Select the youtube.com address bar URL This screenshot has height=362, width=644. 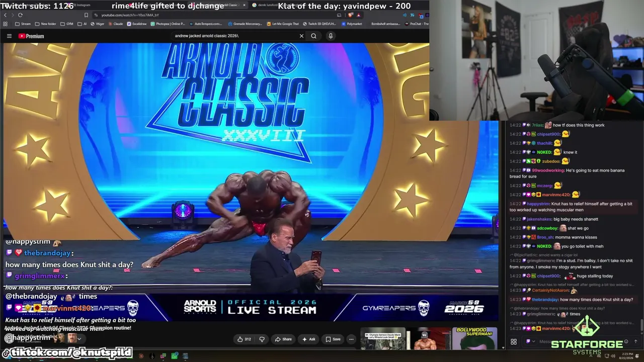[x=130, y=15]
